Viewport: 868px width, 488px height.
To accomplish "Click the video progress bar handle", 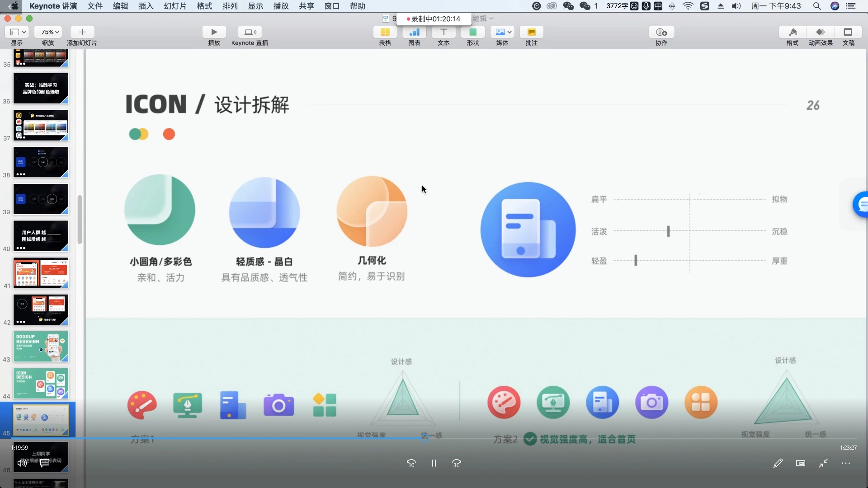I will tap(425, 438).
